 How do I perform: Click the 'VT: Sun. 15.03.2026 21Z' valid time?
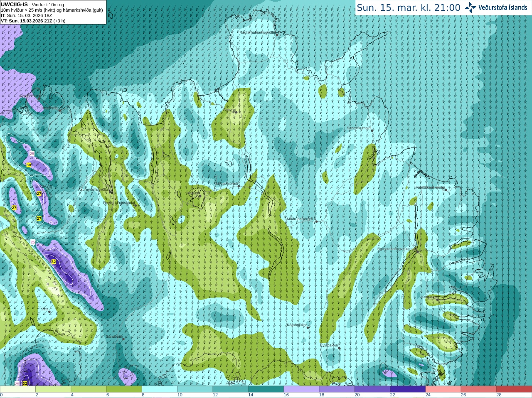(26, 21)
